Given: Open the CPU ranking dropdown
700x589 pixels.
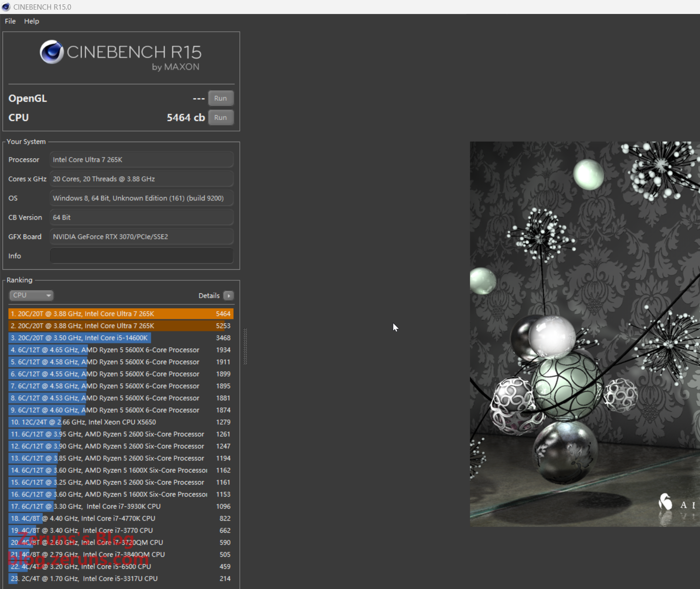Looking at the screenshot, I should click(31, 295).
